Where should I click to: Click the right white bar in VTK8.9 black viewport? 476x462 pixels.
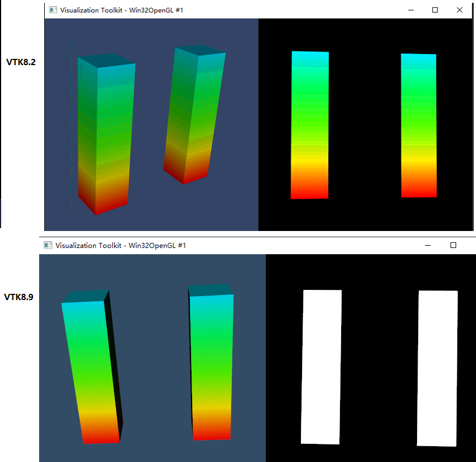[x=437, y=368]
